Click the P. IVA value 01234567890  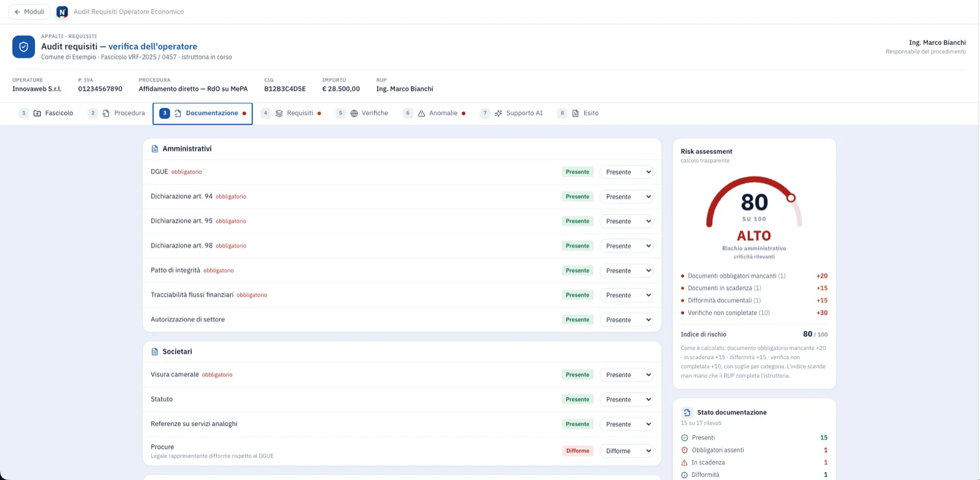pyautogui.click(x=100, y=89)
